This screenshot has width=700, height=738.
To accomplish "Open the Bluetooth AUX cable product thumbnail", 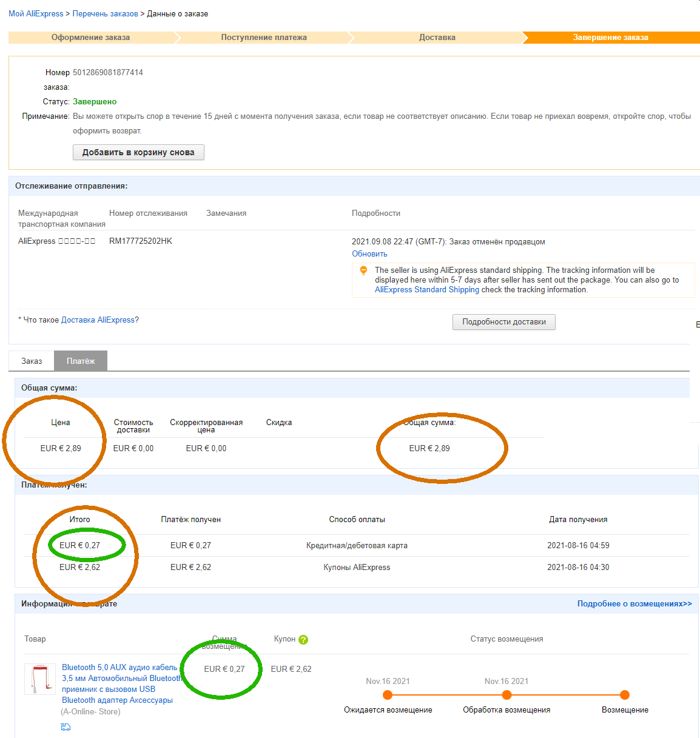I will click(x=40, y=679).
